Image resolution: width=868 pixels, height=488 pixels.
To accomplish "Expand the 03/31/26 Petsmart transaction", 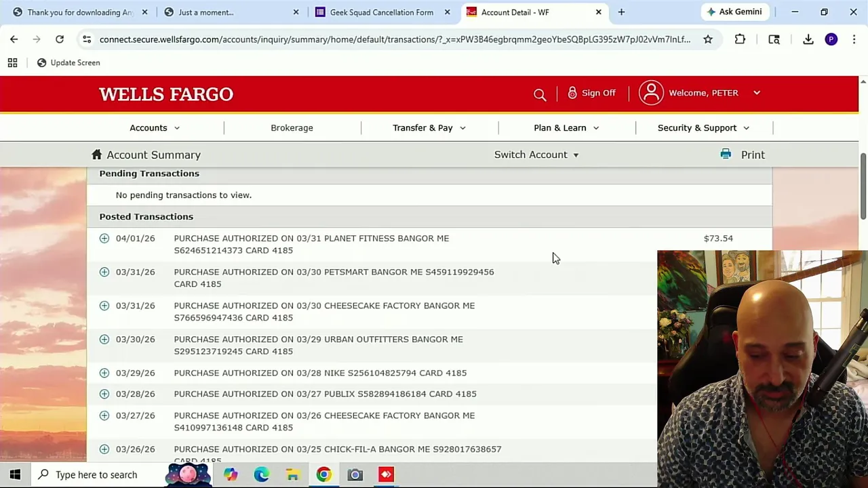I will click(104, 272).
